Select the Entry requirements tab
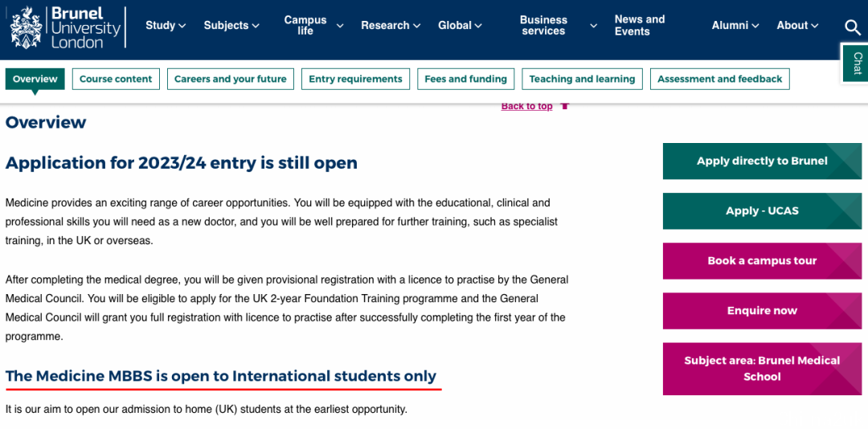The width and height of the screenshot is (868, 429). click(x=355, y=80)
